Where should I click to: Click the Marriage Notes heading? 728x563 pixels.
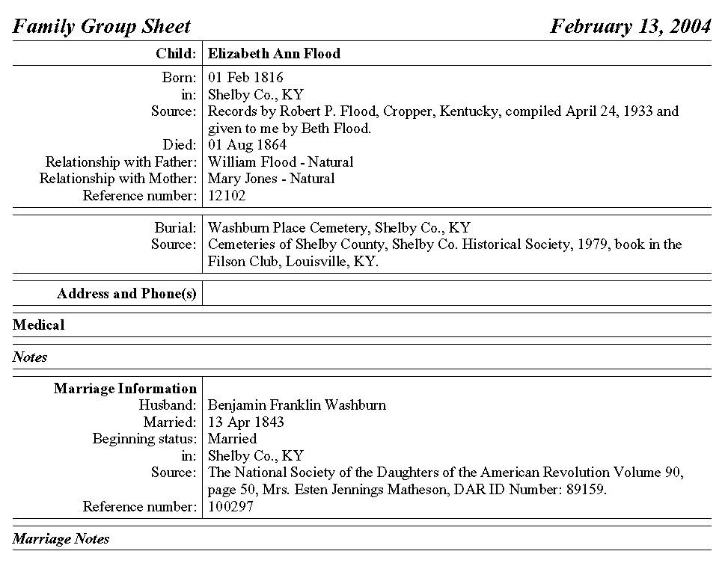(61, 539)
